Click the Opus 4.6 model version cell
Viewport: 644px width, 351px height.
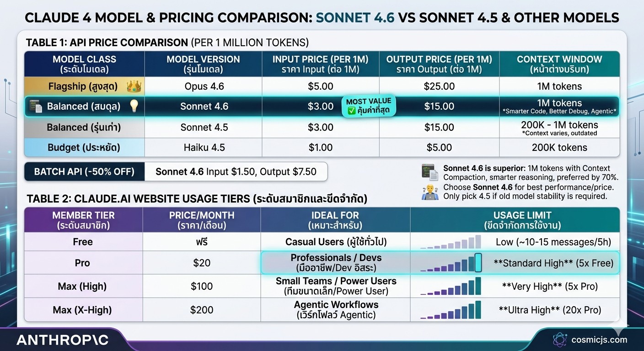click(x=203, y=86)
